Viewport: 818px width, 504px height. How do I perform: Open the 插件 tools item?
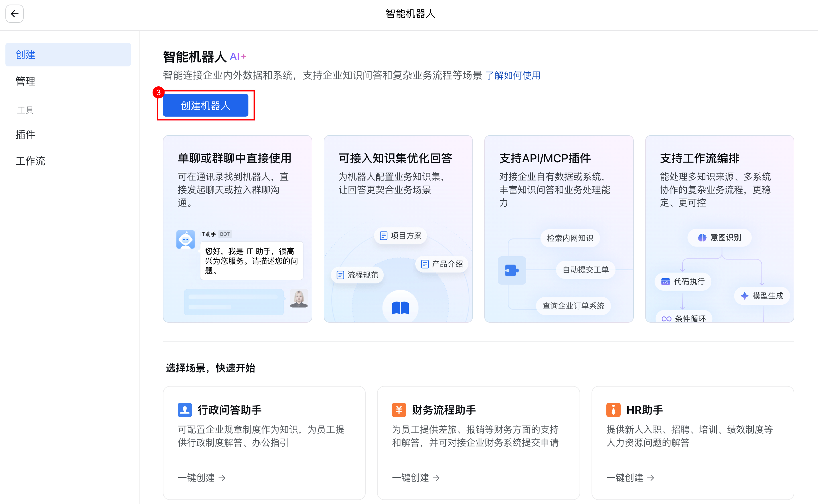25,134
